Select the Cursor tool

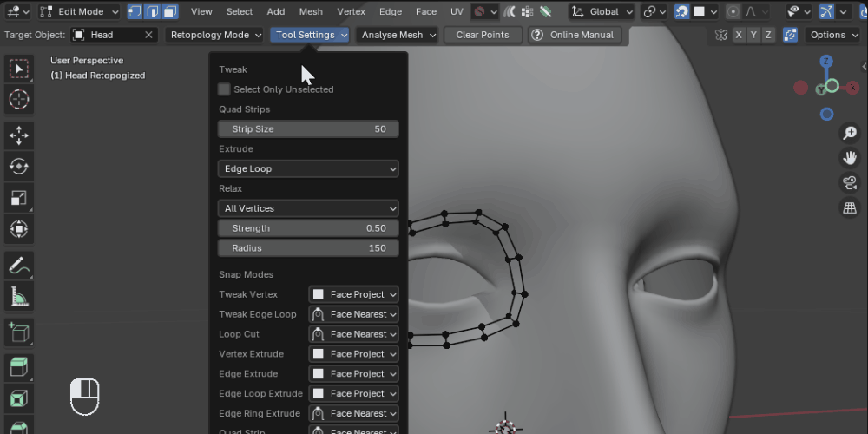click(x=19, y=100)
